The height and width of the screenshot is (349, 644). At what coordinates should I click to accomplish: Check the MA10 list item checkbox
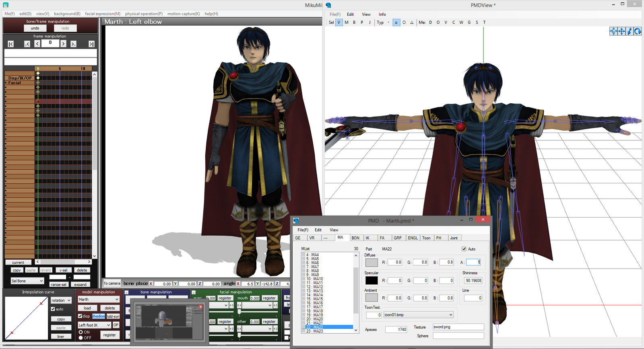point(303,279)
